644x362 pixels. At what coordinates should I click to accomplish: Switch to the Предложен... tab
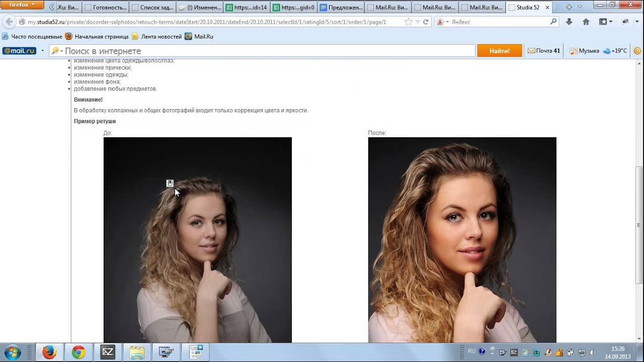coord(341,8)
